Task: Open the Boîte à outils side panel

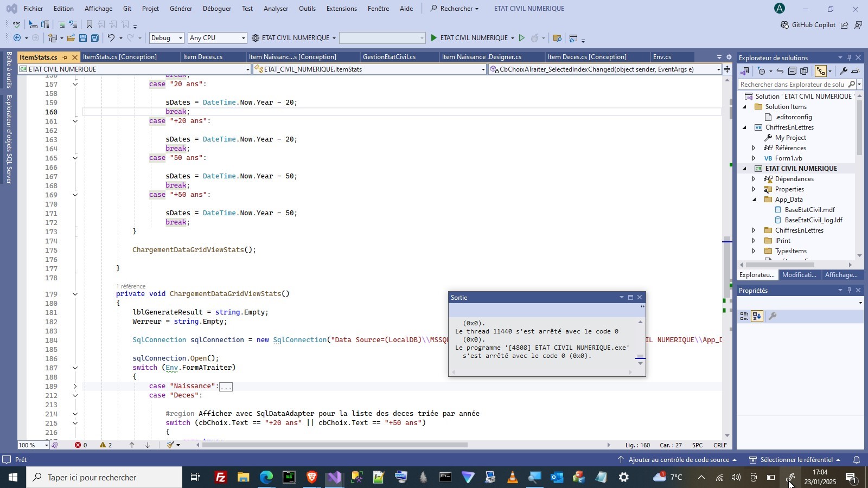Action: 9,69
